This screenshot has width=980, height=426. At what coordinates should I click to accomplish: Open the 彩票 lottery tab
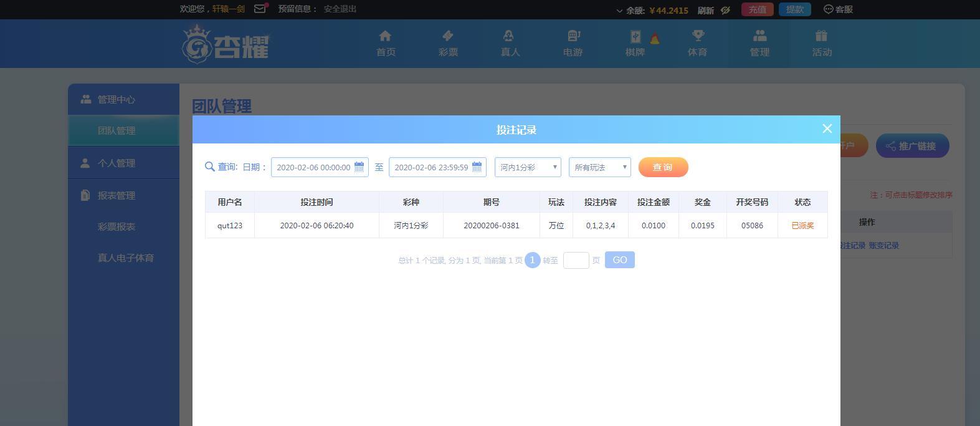coord(448,44)
